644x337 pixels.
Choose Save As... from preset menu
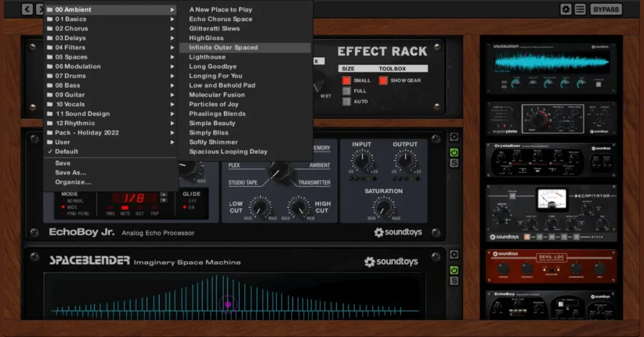70,172
